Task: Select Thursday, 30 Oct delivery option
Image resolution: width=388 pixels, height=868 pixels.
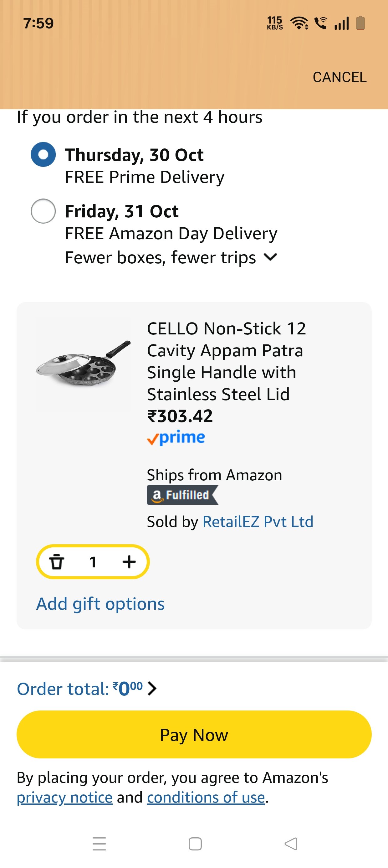Action: (43, 155)
